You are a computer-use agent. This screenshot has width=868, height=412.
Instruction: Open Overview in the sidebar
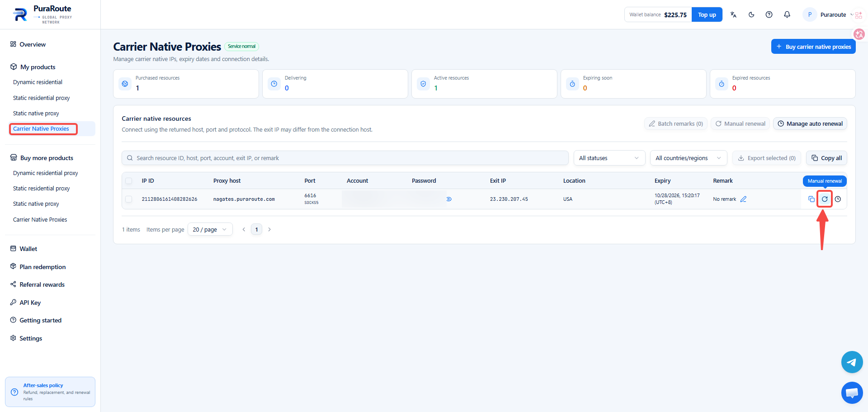(x=33, y=44)
